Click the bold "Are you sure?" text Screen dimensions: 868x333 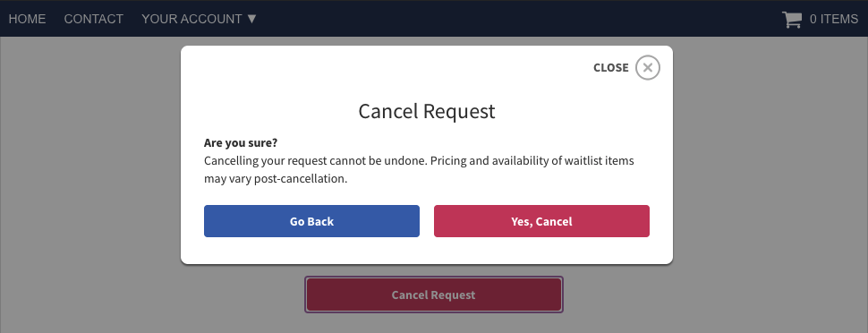241,143
